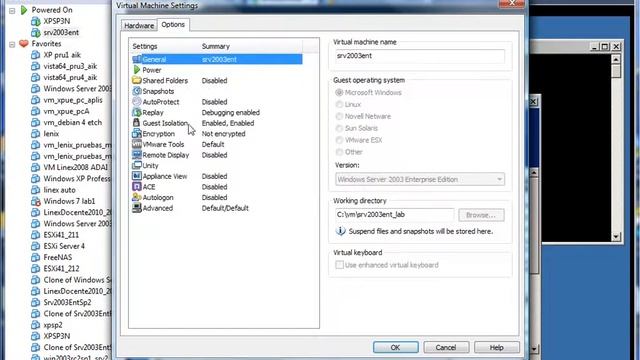Click the Cancel button

(446, 347)
